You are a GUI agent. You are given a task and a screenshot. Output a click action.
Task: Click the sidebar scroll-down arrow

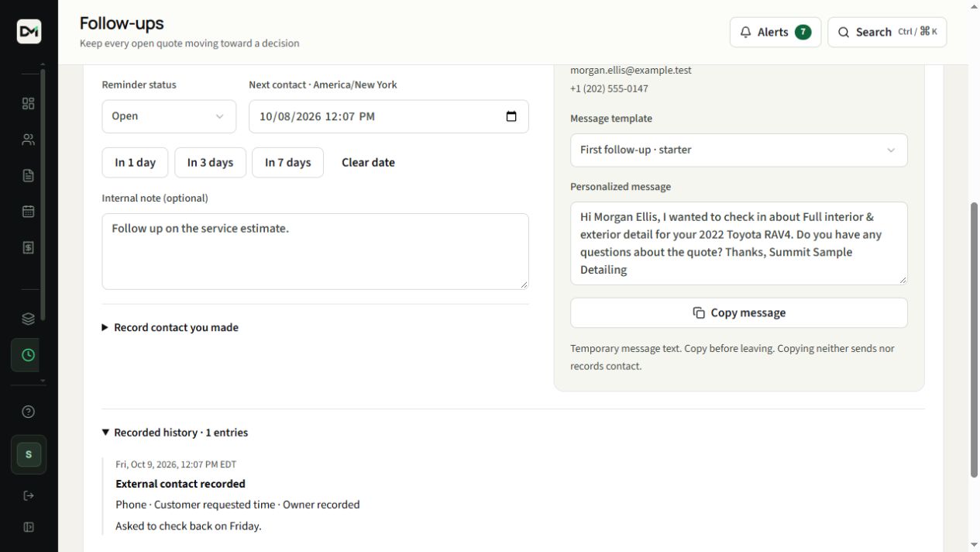coord(43,382)
